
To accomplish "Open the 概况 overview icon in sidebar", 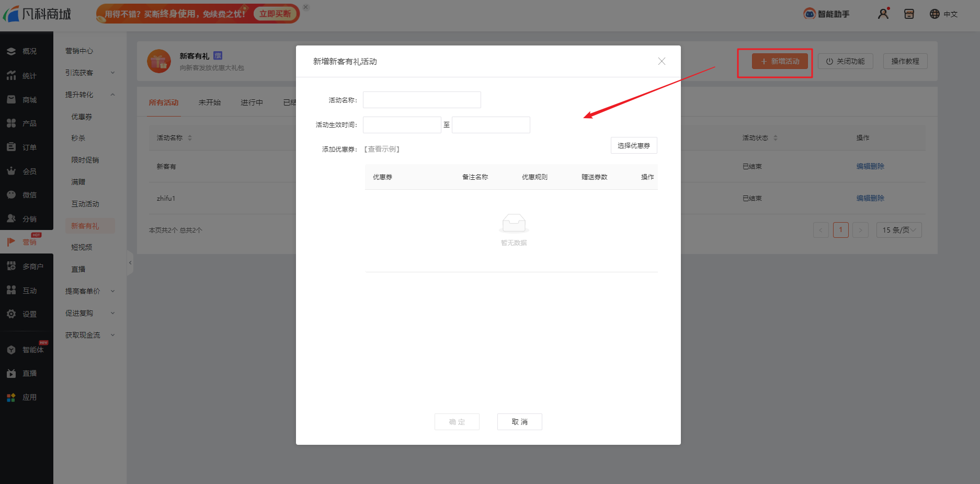I will coord(11,51).
